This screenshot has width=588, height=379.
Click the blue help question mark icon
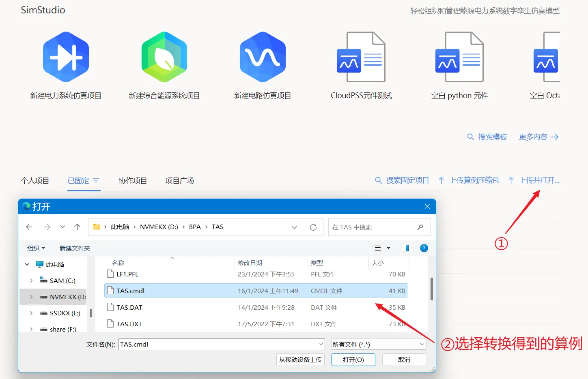click(424, 248)
